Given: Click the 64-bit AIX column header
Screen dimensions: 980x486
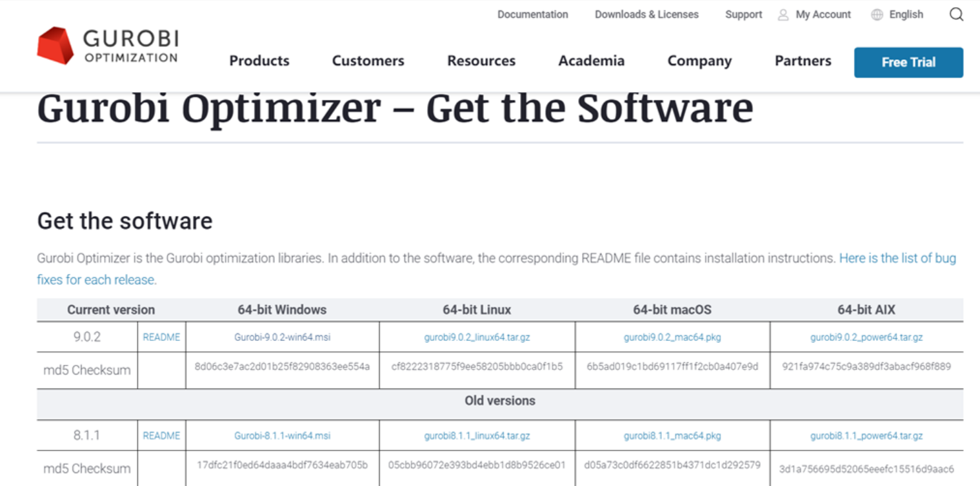Looking at the screenshot, I should [x=866, y=309].
